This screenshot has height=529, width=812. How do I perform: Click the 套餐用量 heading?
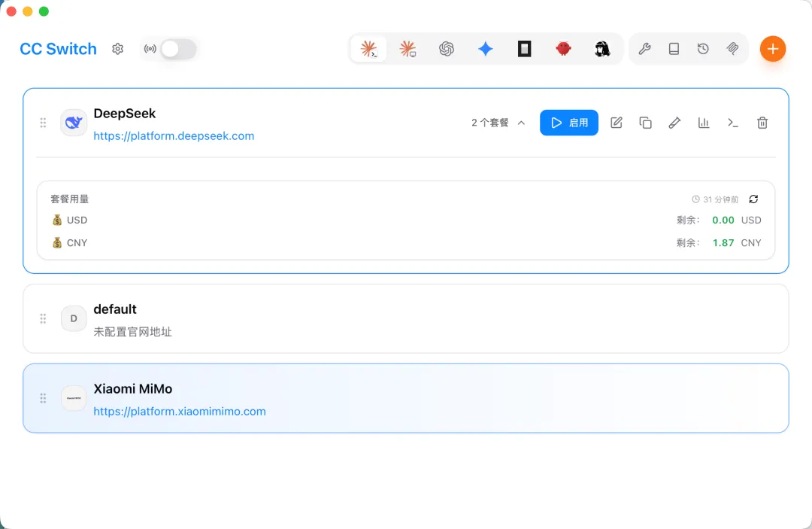tap(69, 199)
